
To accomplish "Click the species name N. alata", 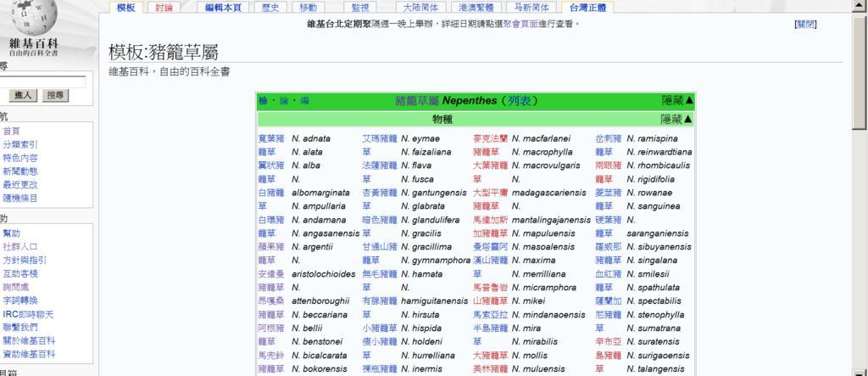I will coord(307,152).
